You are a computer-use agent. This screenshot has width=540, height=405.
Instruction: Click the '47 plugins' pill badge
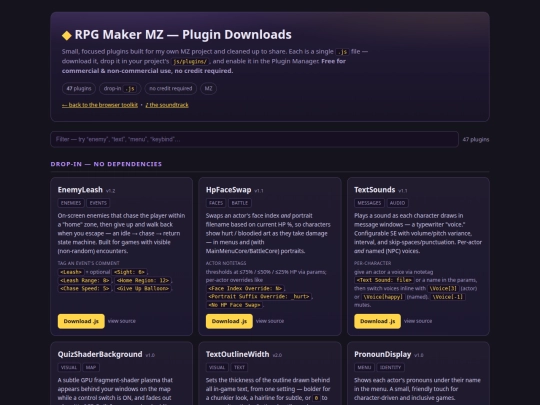click(79, 89)
